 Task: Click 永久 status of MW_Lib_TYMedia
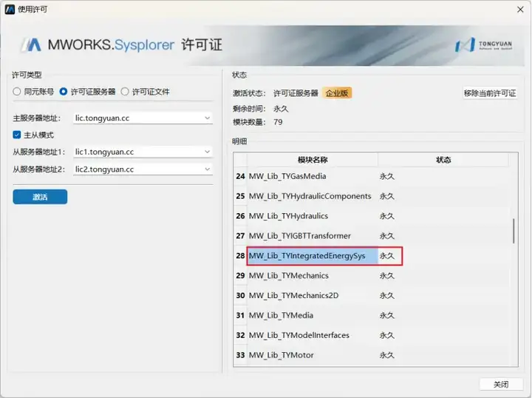(x=386, y=315)
